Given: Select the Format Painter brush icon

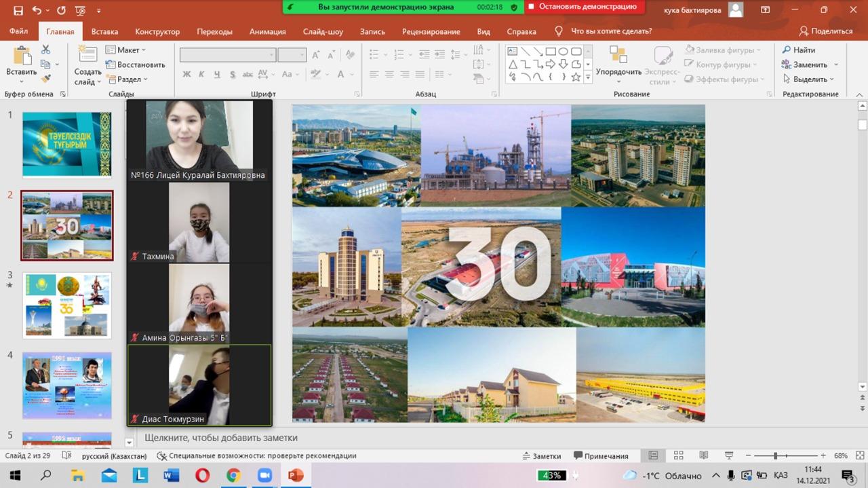Looking at the screenshot, I should pyautogui.click(x=45, y=79).
